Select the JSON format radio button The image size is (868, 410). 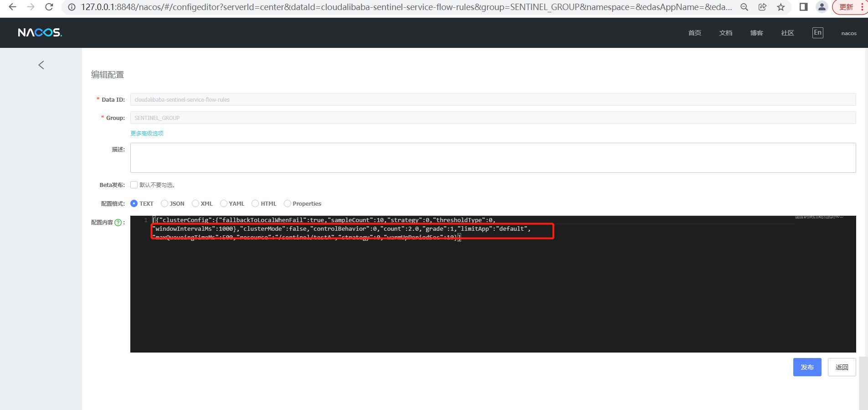pos(164,203)
